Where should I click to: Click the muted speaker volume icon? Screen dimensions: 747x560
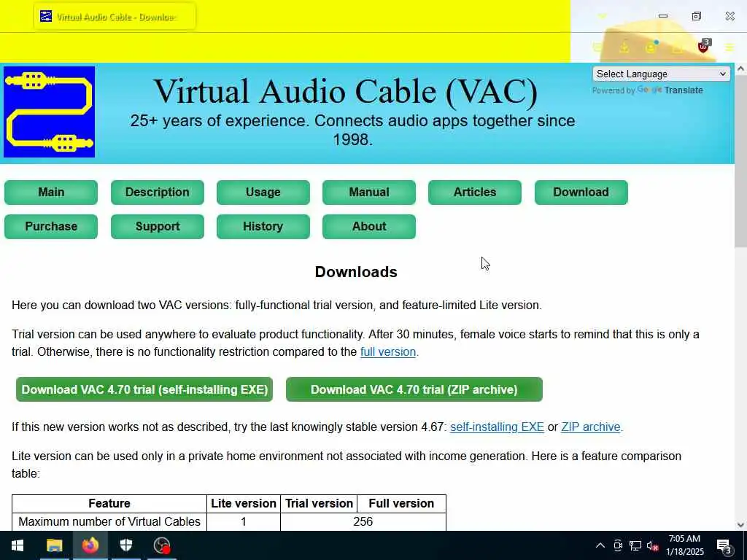653,545
